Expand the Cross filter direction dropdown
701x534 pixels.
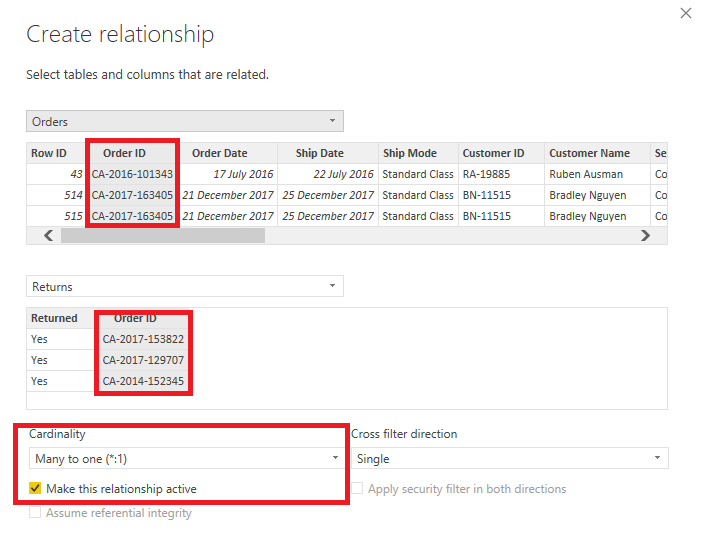[509, 459]
